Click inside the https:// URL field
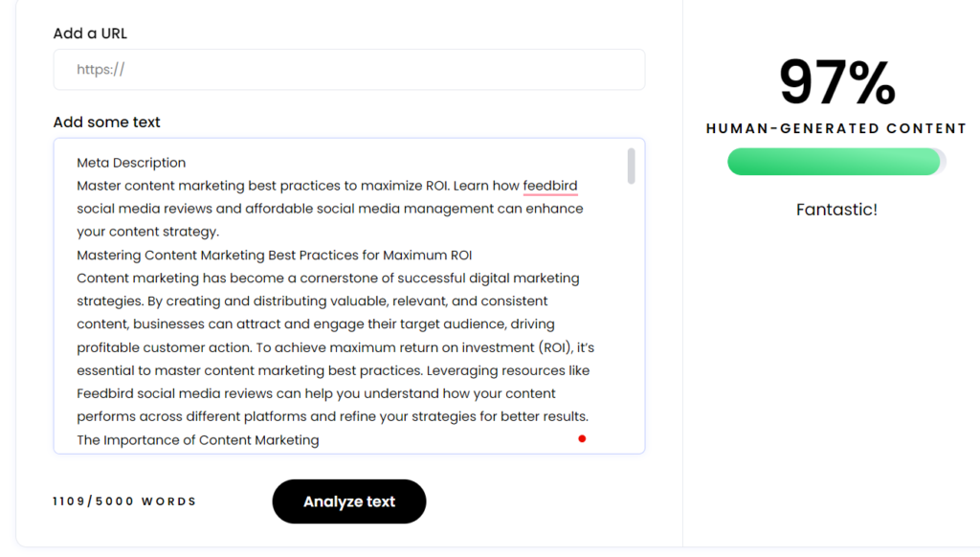980x557 pixels. (348, 69)
